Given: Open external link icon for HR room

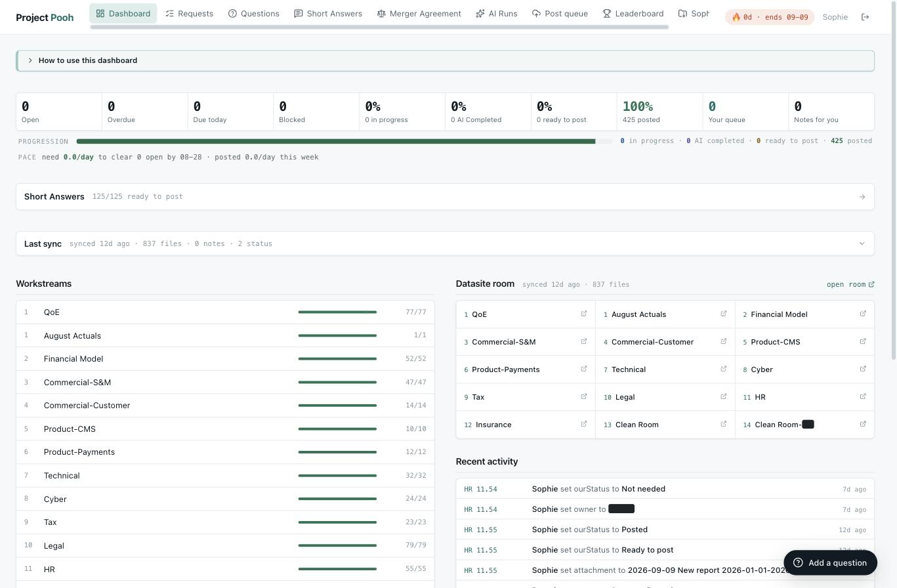Looking at the screenshot, I should click(x=863, y=396).
